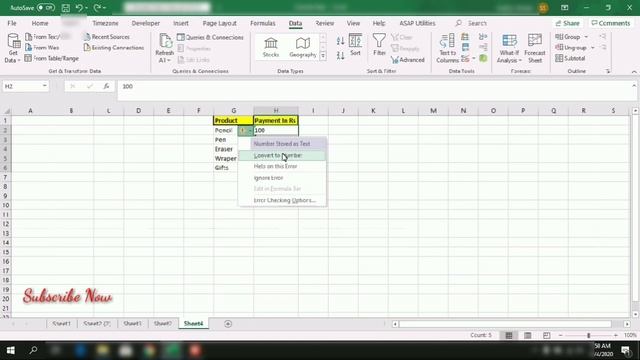Add a new sheet
This screenshot has width=640, height=360.
tap(228, 324)
